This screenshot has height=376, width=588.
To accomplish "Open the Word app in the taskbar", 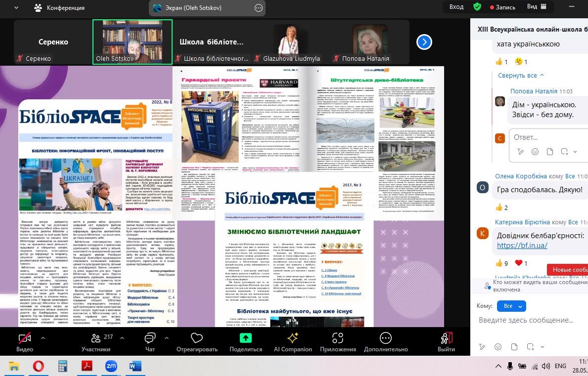I will [x=135, y=366].
